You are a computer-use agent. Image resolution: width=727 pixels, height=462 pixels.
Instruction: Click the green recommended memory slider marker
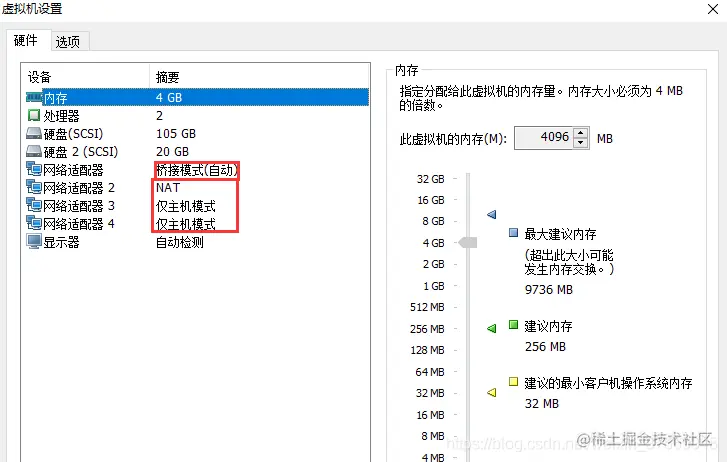pos(491,328)
